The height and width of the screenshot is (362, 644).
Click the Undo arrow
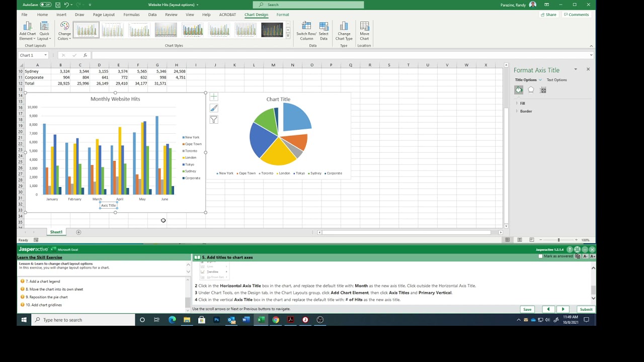coord(66,5)
